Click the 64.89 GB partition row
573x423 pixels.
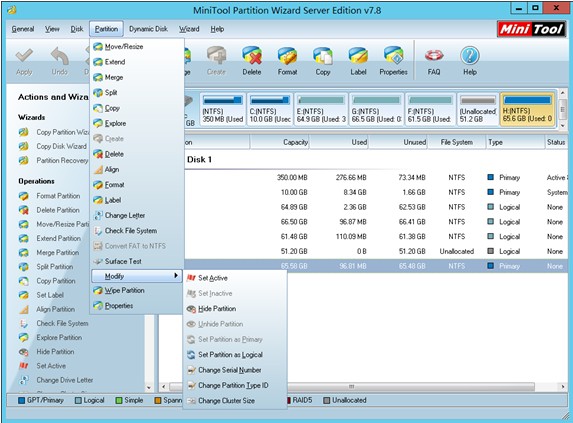(x=376, y=207)
